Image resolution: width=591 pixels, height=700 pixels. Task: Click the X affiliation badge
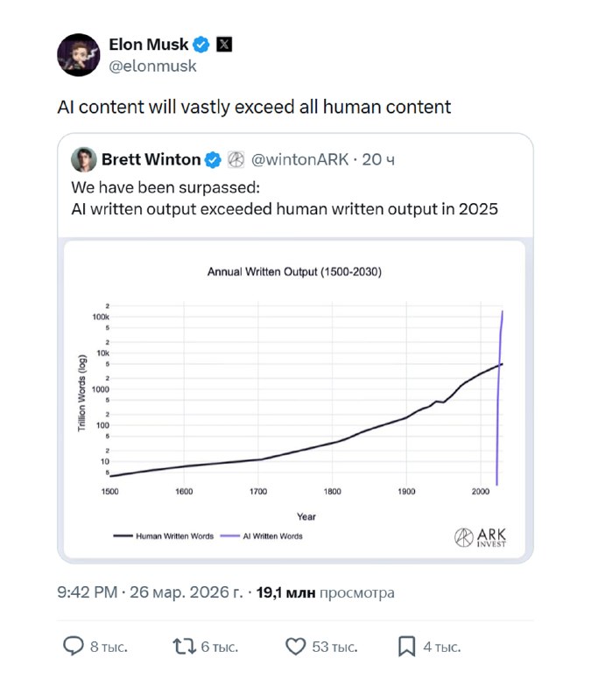coord(224,45)
